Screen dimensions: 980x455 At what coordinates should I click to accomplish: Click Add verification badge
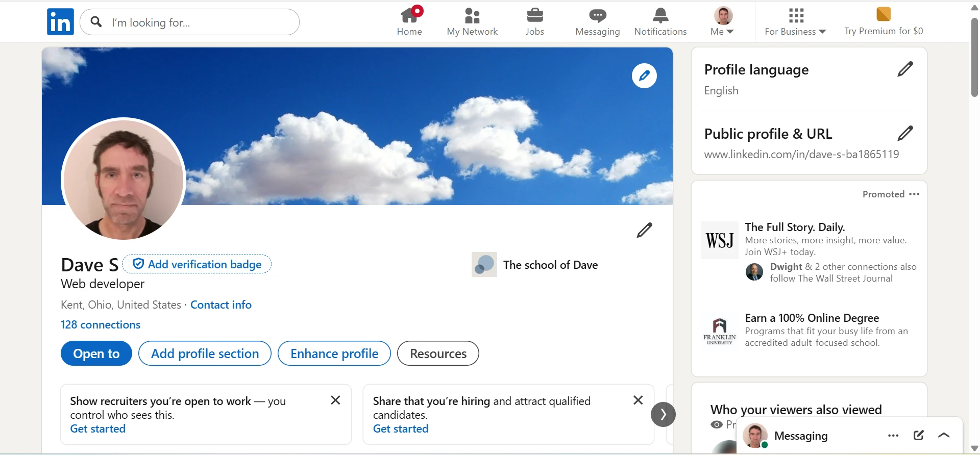coord(197,264)
